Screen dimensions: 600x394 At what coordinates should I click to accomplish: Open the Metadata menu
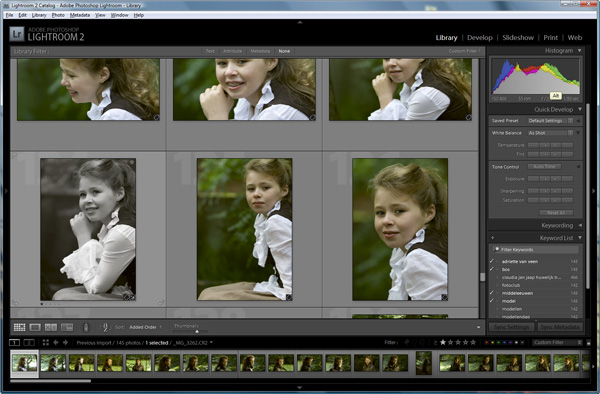(80, 15)
